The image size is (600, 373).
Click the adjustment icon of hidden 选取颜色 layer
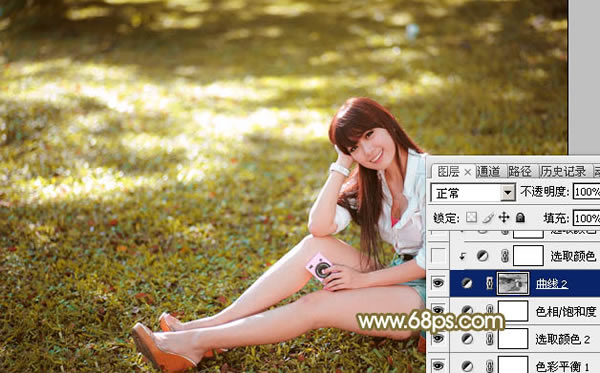[482, 256]
